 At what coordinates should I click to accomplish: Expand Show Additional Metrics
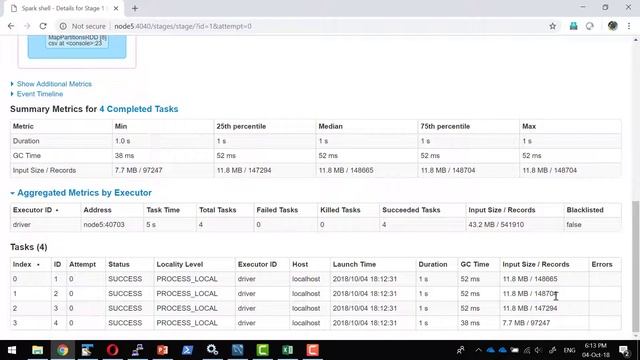click(54, 84)
